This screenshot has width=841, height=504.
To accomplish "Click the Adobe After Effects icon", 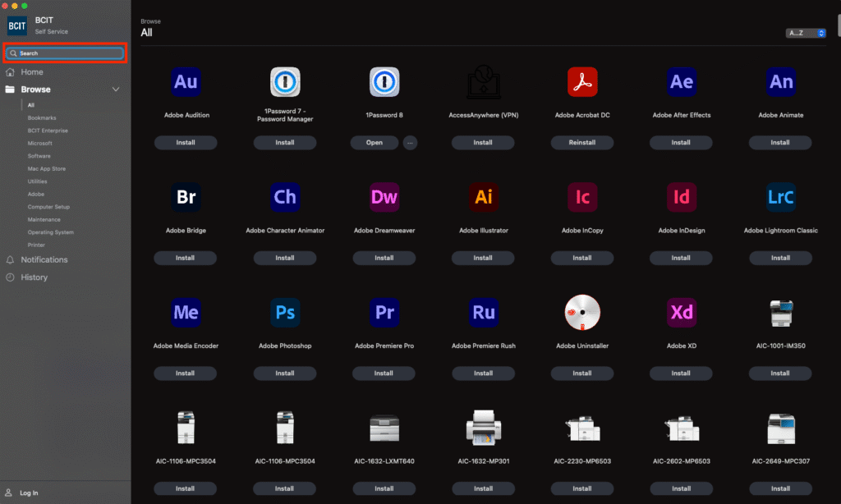I will 681,82.
